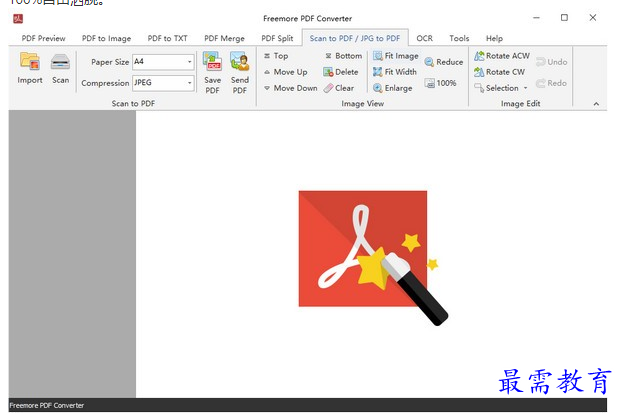
Task: Click the "Image Edit" group label
Action: [x=520, y=104]
